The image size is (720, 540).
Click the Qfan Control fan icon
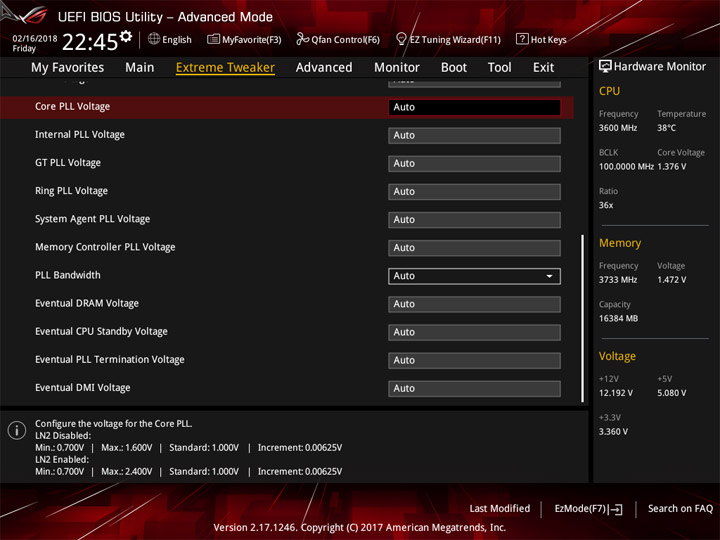302,39
